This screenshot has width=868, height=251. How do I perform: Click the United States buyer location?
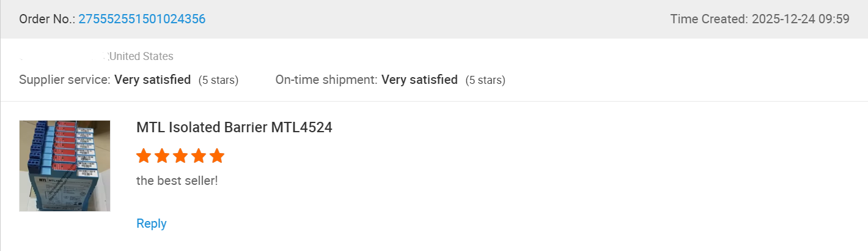[x=141, y=56]
